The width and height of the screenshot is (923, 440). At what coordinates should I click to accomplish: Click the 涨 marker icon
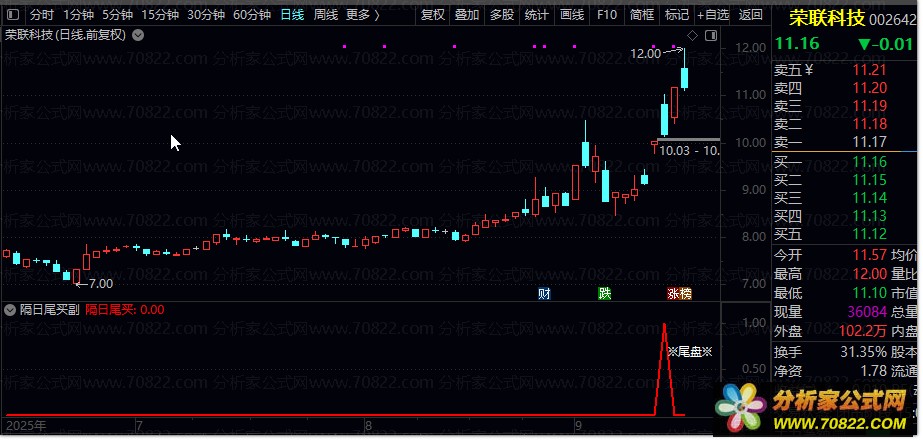pyautogui.click(x=673, y=293)
